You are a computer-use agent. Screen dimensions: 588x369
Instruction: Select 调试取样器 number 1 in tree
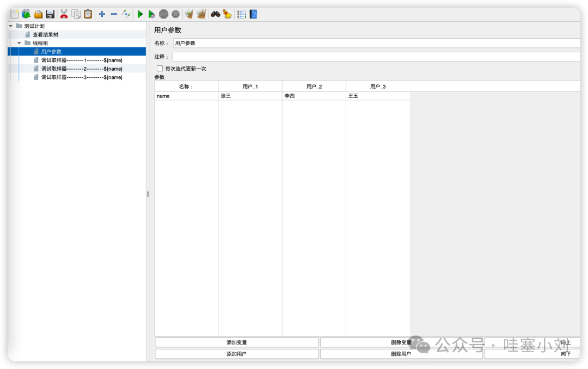(82, 60)
